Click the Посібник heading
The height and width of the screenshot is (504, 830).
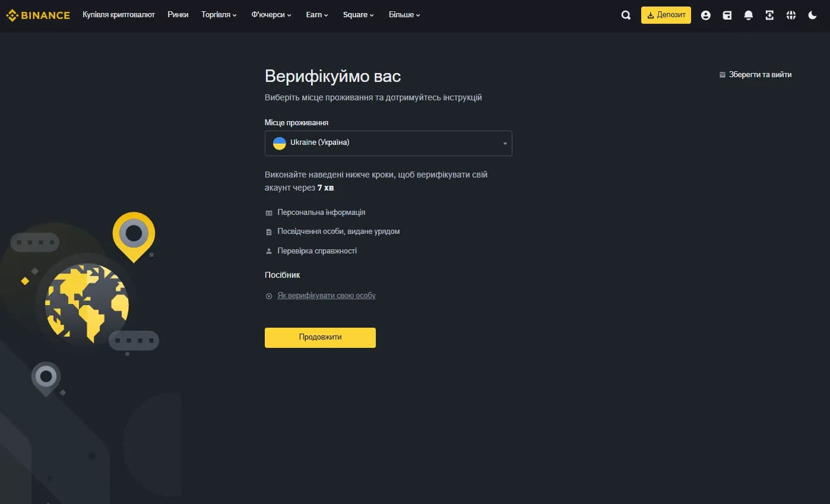click(282, 275)
